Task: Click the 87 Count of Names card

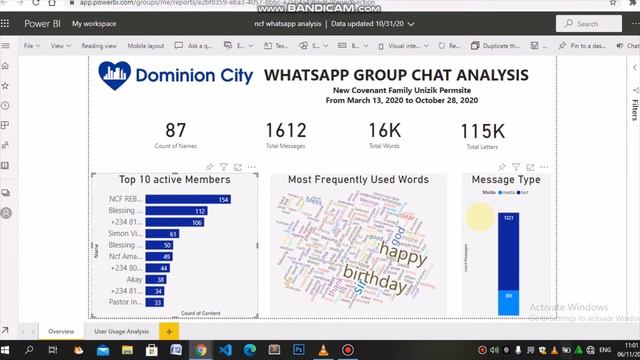Action: coord(176,136)
